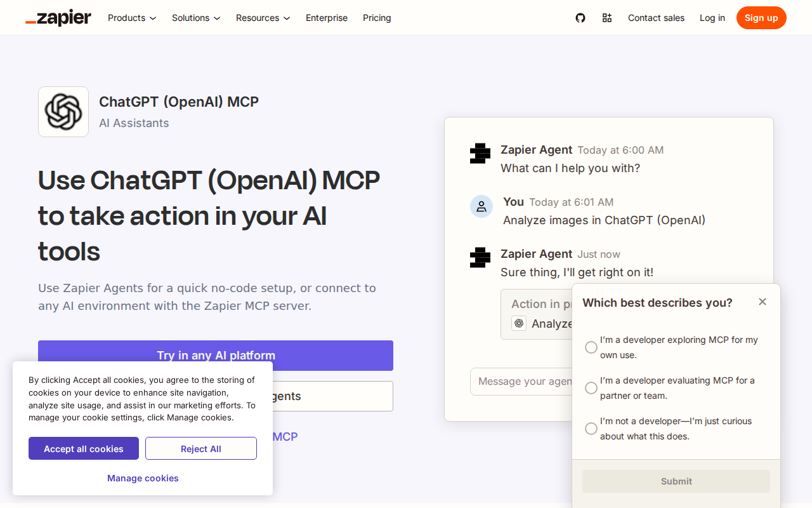Screen dimensions: 812x508
Task: Click the "Which best describes you?" heading
Action: click(x=657, y=303)
